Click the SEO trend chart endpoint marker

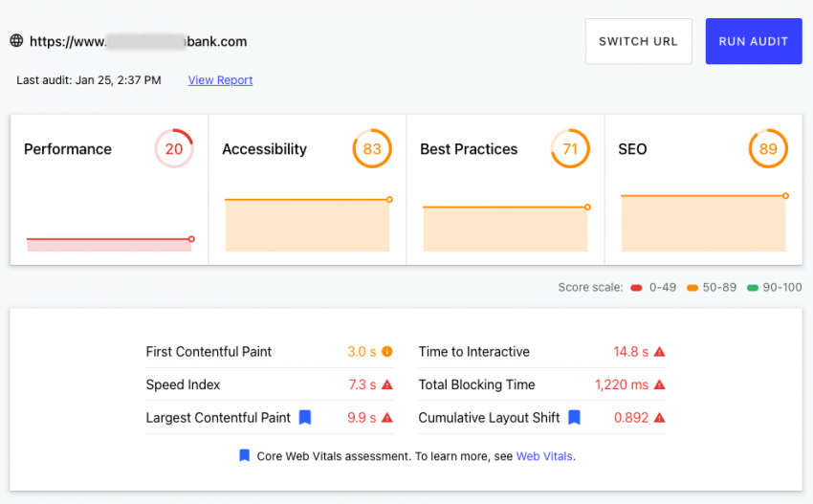(x=785, y=196)
